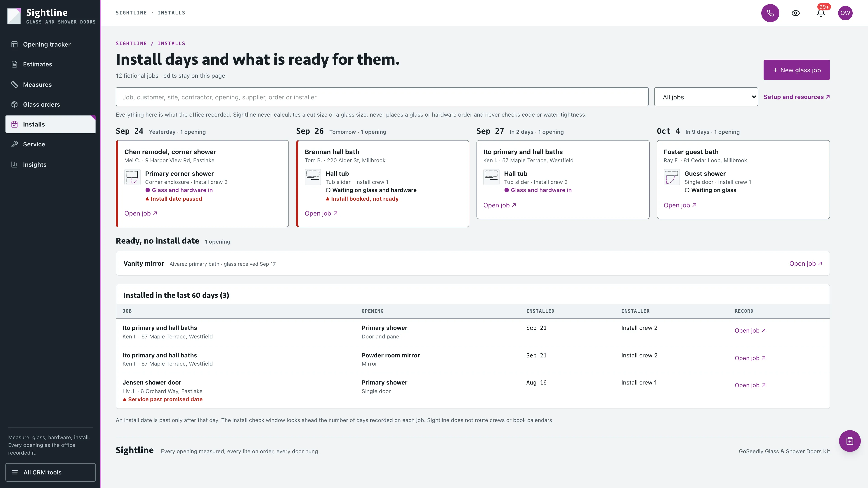This screenshot has width=868, height=488.
Task: Open the OW user avatar menu
Action: coord(845,13)
